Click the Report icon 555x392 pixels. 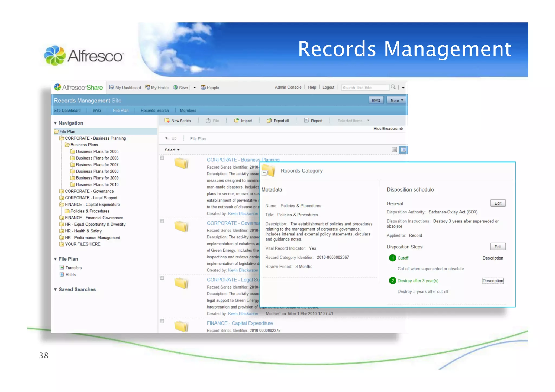pyautogui.click(x=306, y=120)
